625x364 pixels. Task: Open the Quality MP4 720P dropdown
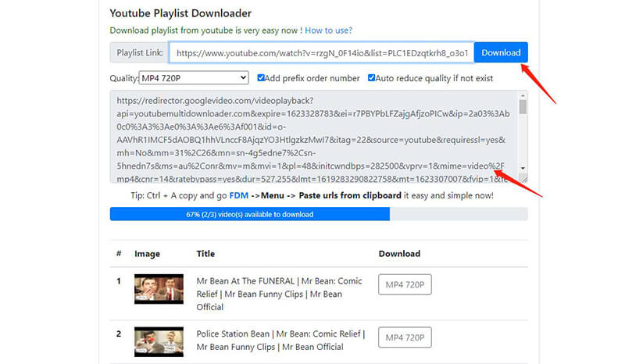(x=194, y=78)
